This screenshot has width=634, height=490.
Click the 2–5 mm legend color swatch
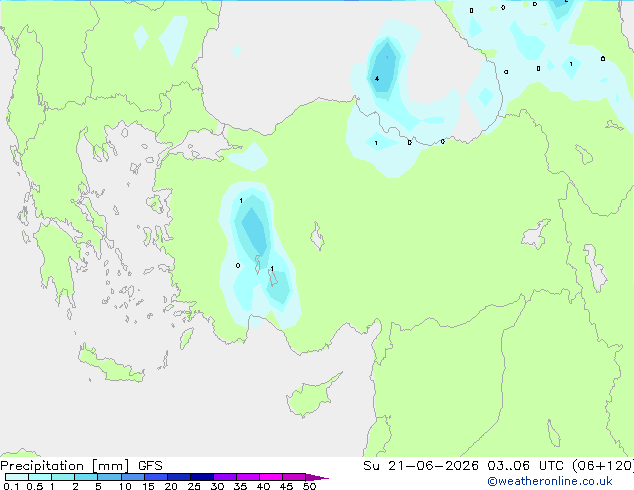tap(86, 477)
